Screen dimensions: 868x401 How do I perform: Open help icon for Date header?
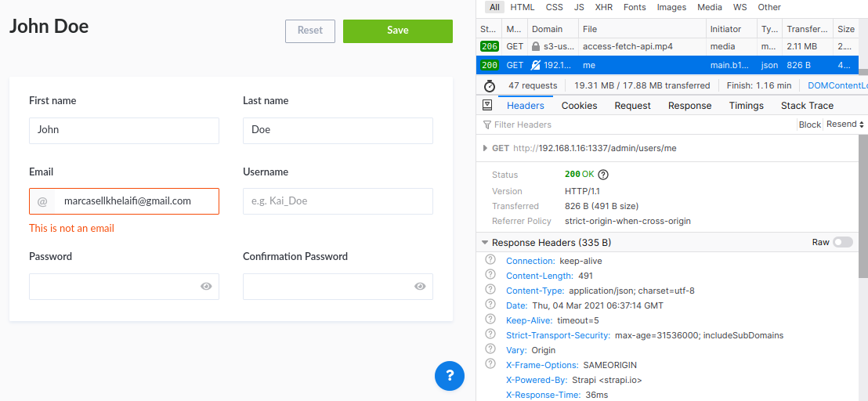coord(490,305)
